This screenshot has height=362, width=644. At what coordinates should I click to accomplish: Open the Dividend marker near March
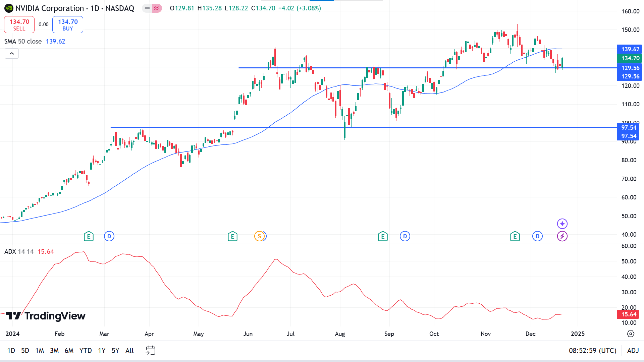(109, 236)
